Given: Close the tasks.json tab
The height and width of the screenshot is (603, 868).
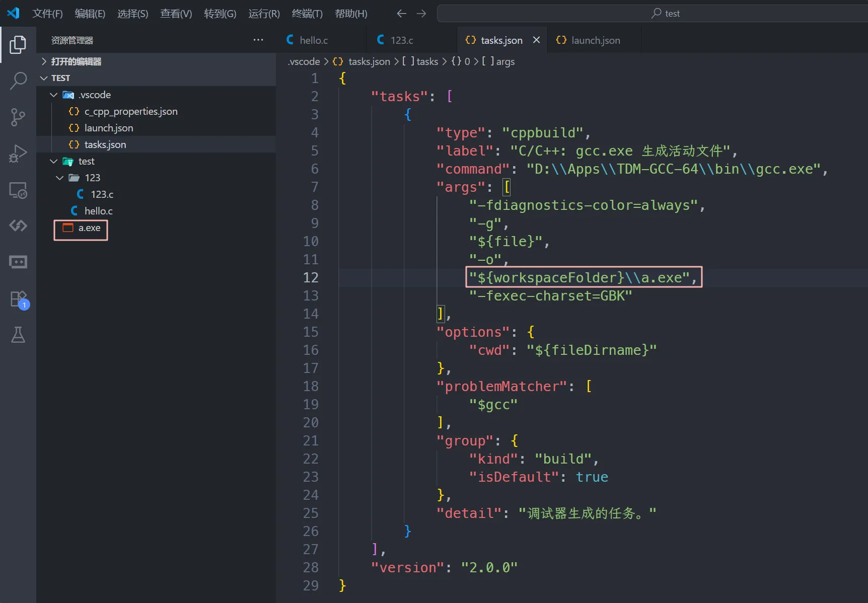Looking at the screenshot, I should tap(537, 40).
